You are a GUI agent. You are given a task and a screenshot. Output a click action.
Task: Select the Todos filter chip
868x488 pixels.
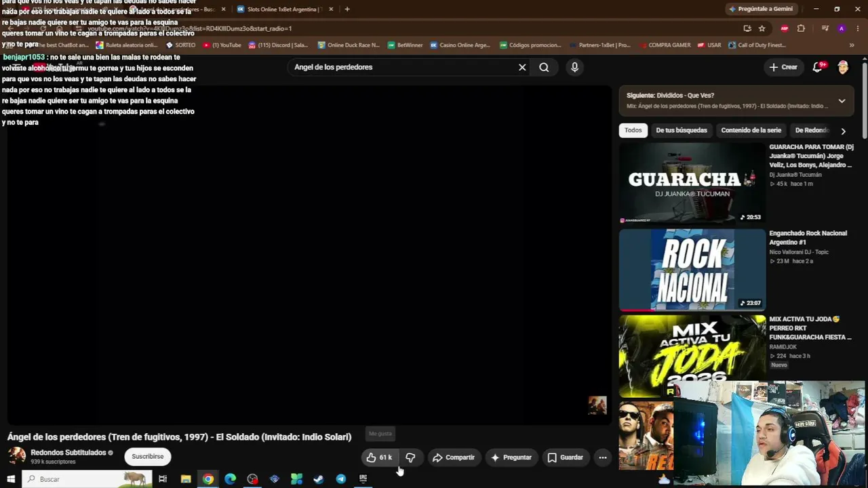tap(633, 130)
